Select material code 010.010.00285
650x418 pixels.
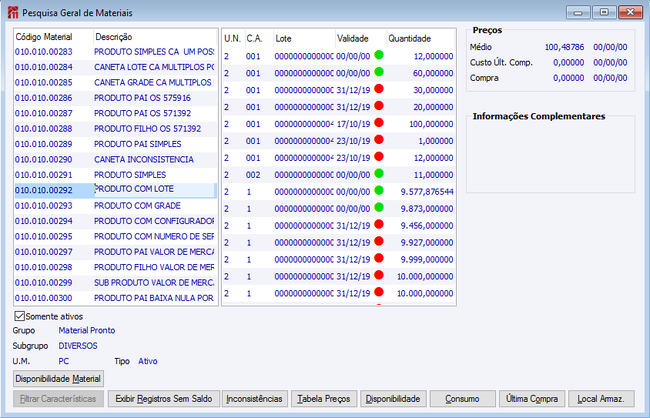point(44,83)
